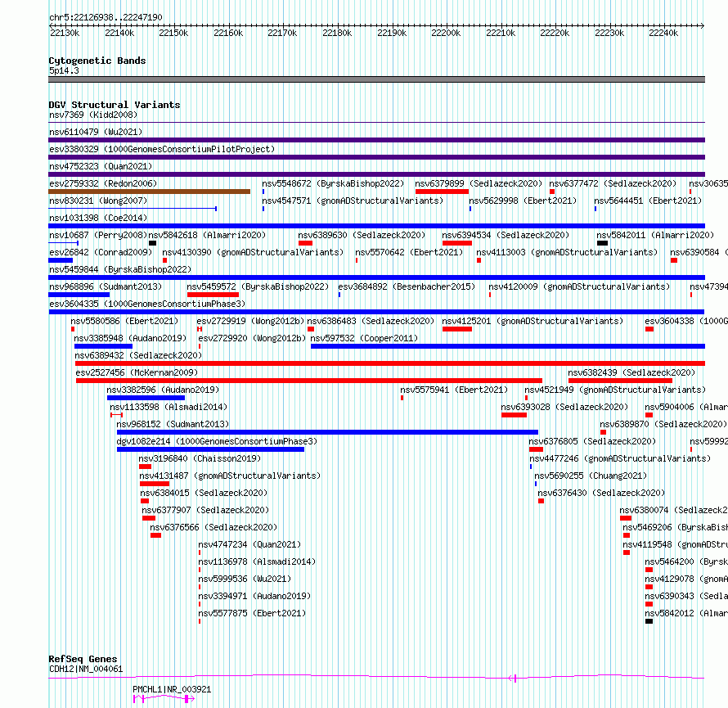Click the blue dgv1082e214 (1000GenomesConsortiumPhase3) bar
The width and height of the screenshot is (728, 708).
[210, 449]
